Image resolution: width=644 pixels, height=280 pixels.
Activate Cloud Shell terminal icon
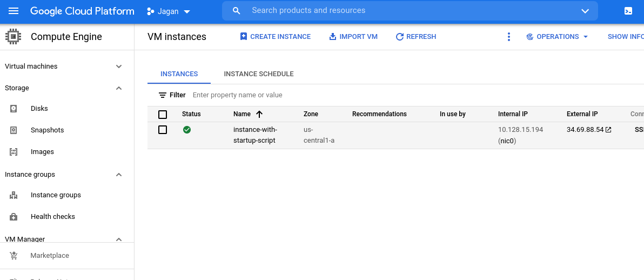pos(628,11)
